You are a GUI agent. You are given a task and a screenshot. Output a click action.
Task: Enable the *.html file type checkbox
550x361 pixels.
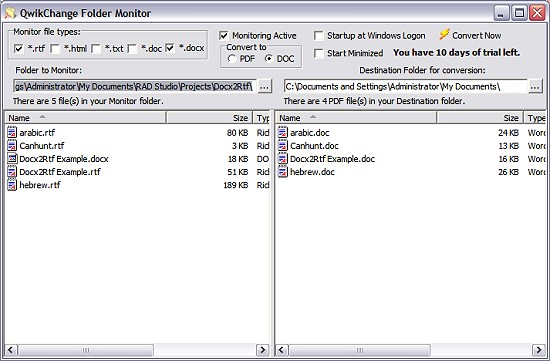pyautogui.click(x=55, y=48)
